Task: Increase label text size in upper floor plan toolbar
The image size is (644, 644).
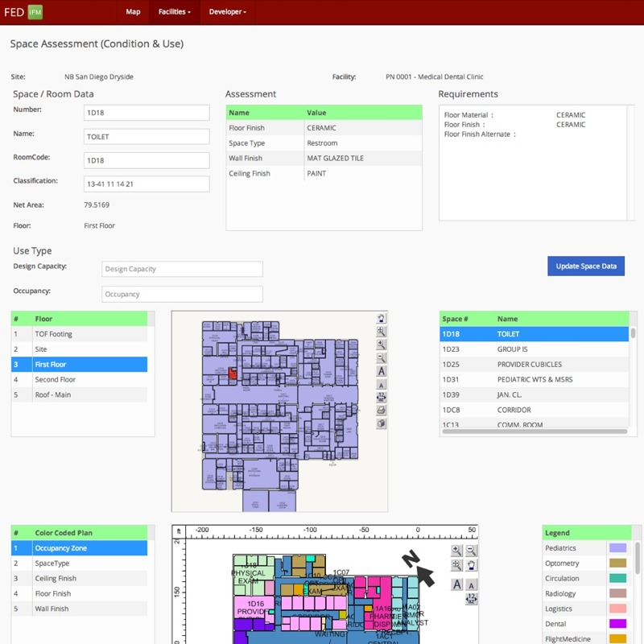Action: point(381,371)
